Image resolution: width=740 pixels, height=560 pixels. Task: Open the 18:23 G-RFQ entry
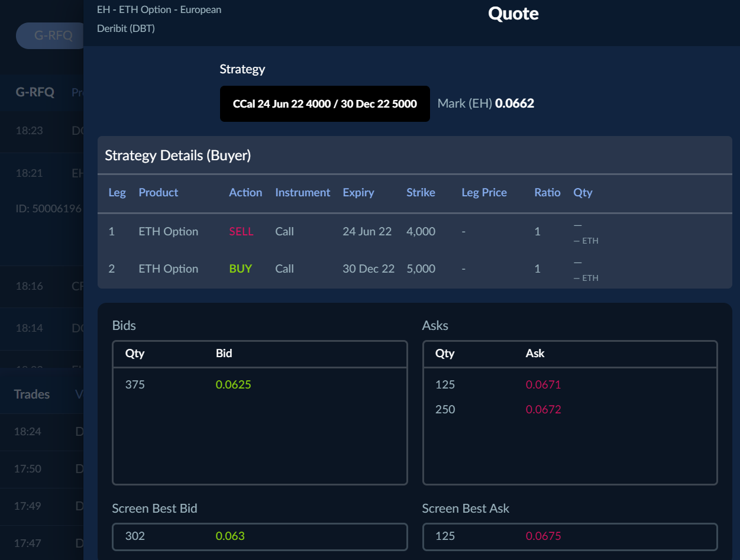pos(41,131)
